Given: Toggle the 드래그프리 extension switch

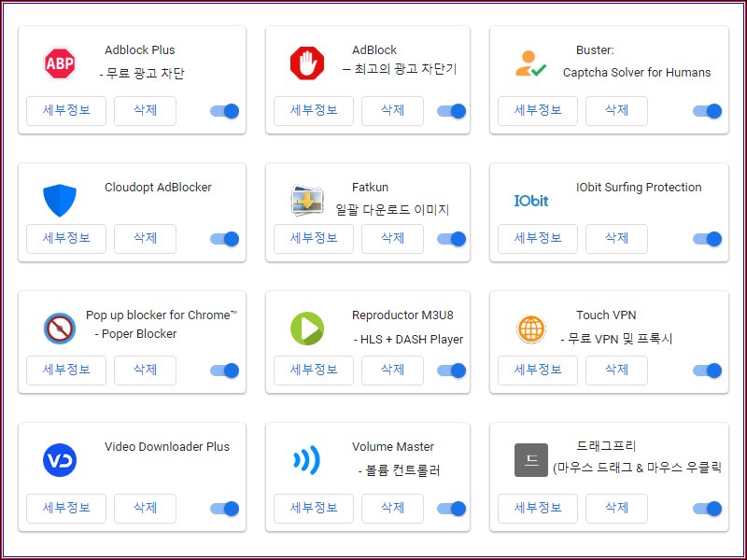Looking at the screenshot, I should point(708,509).
